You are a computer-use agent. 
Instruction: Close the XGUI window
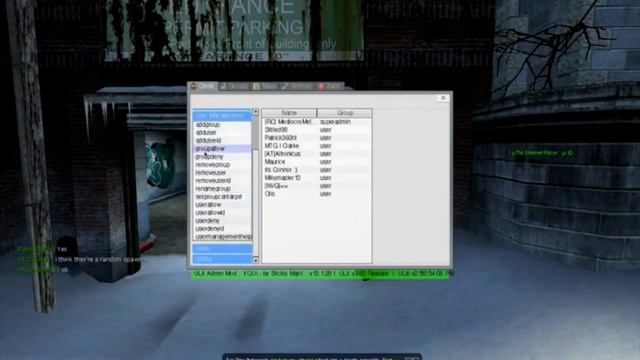pos(443,98)
